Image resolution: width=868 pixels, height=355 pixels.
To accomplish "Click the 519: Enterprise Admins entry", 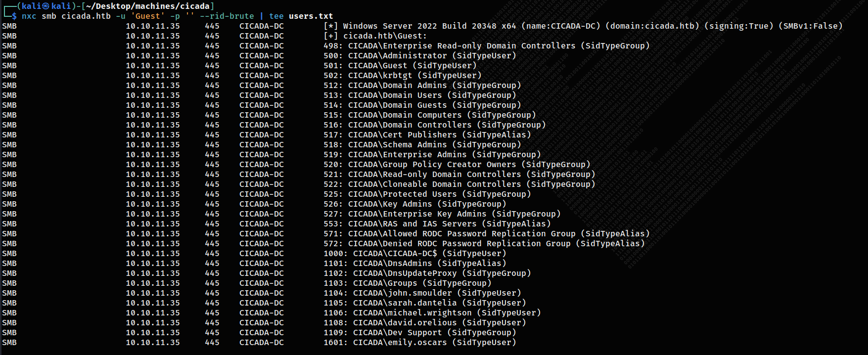I will coord(432,154).
